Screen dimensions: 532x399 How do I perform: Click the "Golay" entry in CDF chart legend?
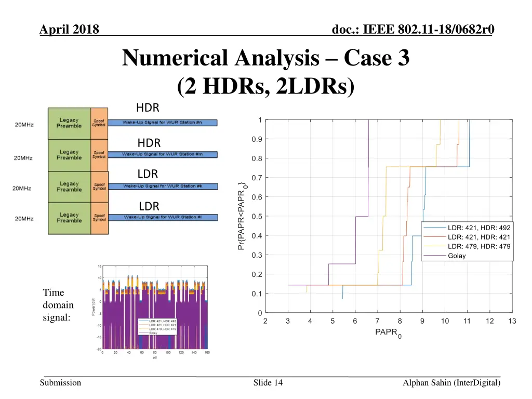[x=457, y=256]
